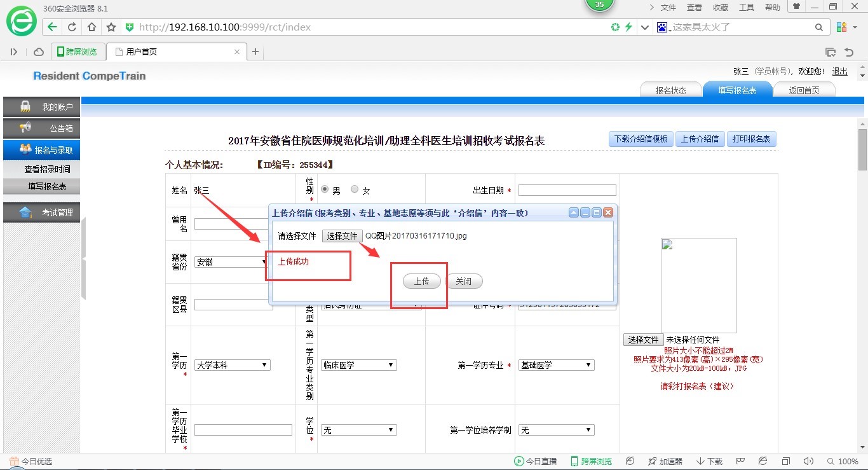Go back with the browser back arrow
This screenshot has height=470, width=868.
pos(52,27)
